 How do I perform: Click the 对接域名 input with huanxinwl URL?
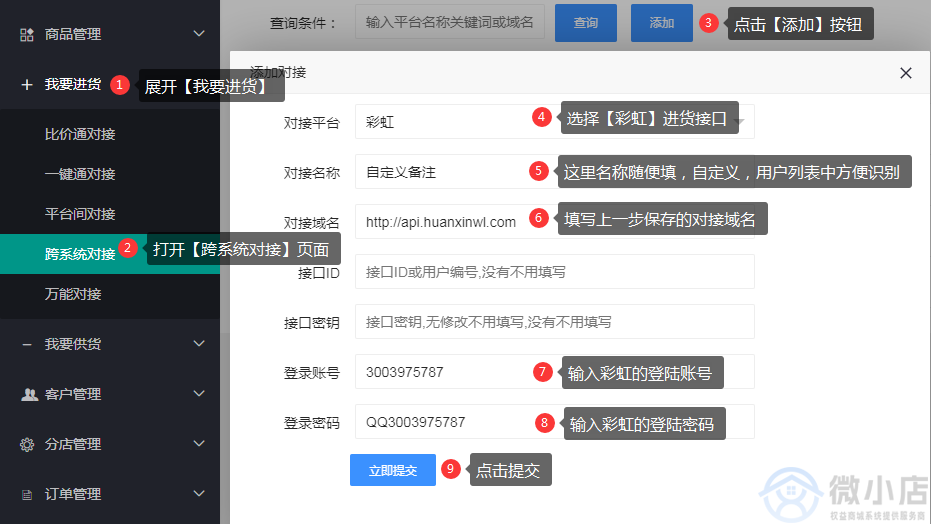point(555,221)
